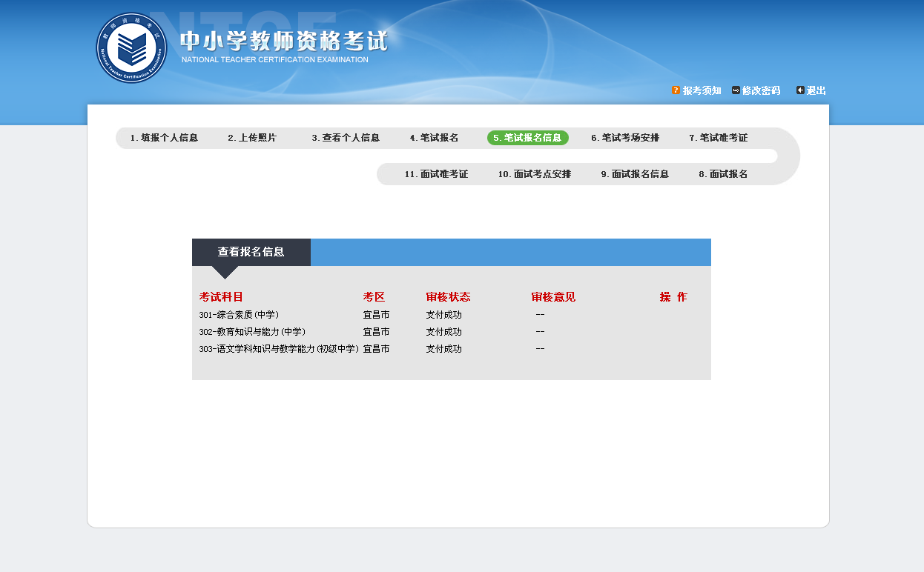
Task: Go to step 2 上传照片
Action: point(252,138)
